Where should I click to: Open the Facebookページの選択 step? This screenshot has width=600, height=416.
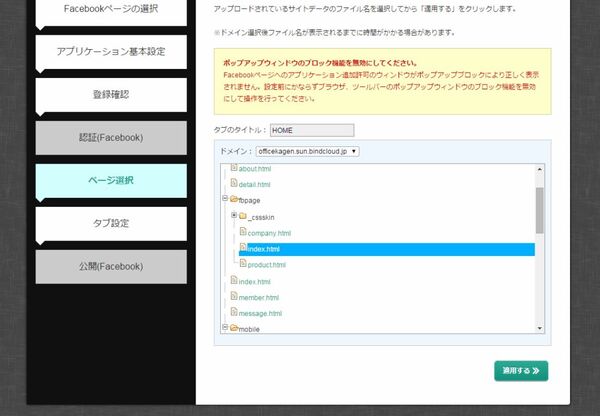tap(111, 11)
